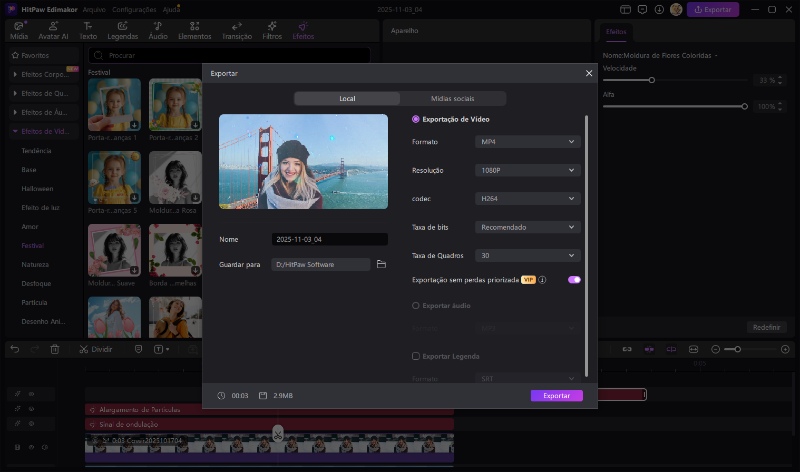Click the folder icon beside Guardar para
This screenshot has height=472, width=800.
[x=381, y=264]
